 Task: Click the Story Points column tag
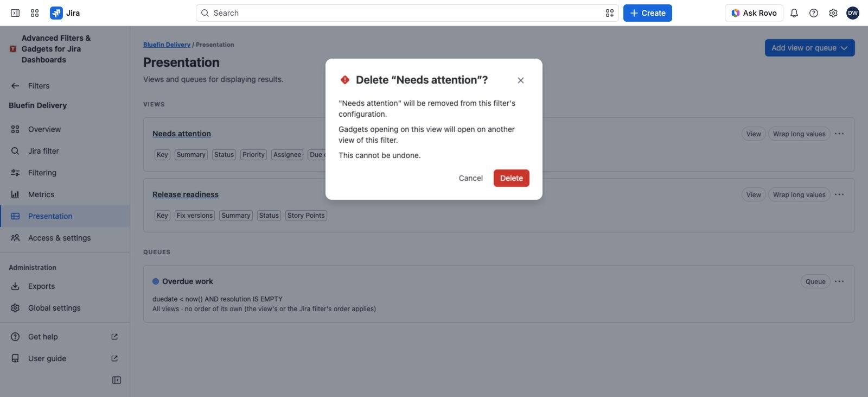pyautogui.click(x=306, y=216)
